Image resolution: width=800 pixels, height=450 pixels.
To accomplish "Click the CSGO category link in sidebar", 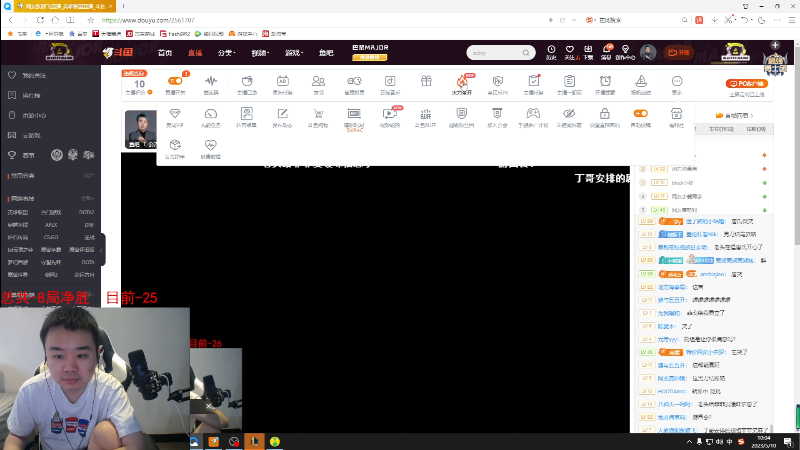I will [x=51, y=237].
